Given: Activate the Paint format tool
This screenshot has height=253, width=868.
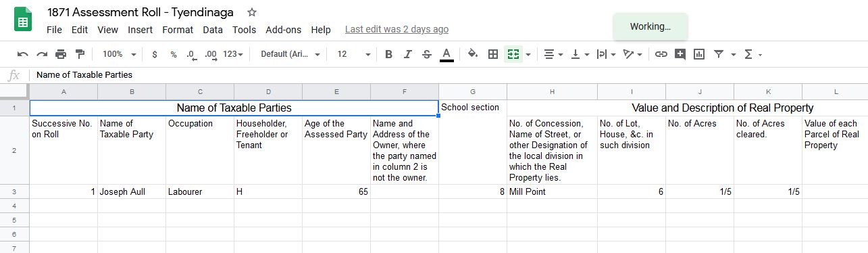Looking at the screenshot, I should (x=80, y=54).
